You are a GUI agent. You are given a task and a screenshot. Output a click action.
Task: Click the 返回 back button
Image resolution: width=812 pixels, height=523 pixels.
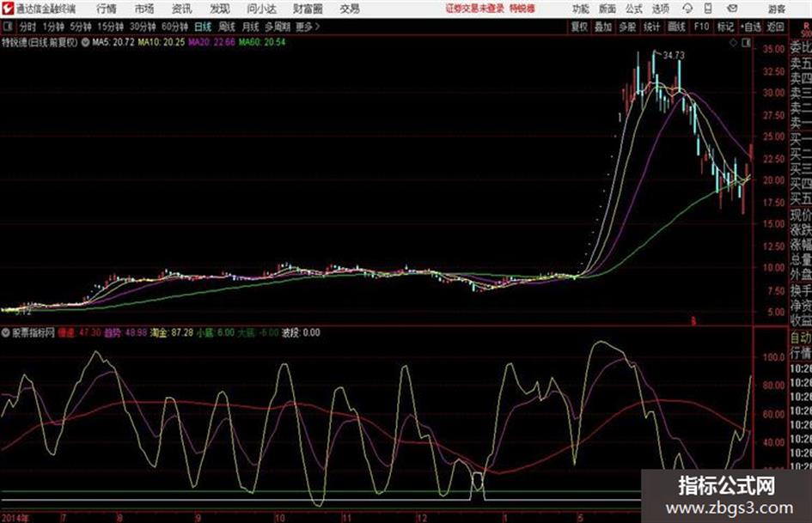tap(776, 27)
